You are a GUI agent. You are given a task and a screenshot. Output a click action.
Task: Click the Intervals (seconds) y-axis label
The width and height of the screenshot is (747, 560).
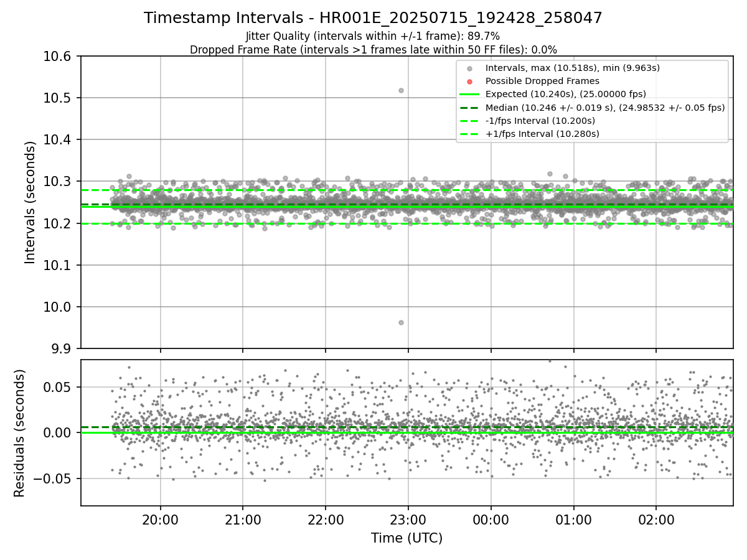[31, 202]
